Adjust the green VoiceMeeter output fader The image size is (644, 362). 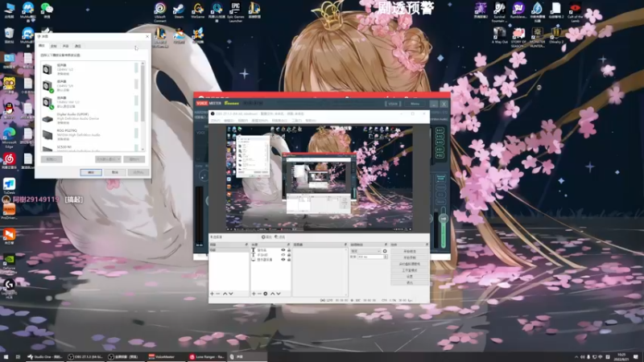[444, 219]
